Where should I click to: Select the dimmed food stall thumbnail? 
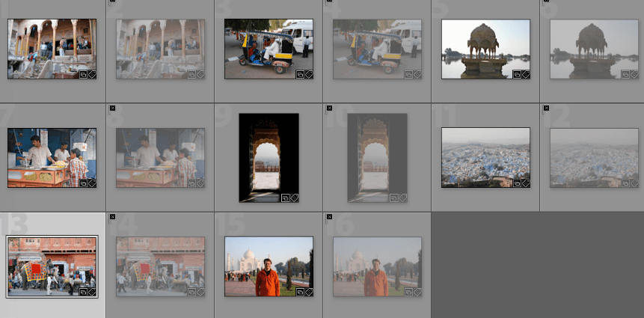click(x=160, y=157)
